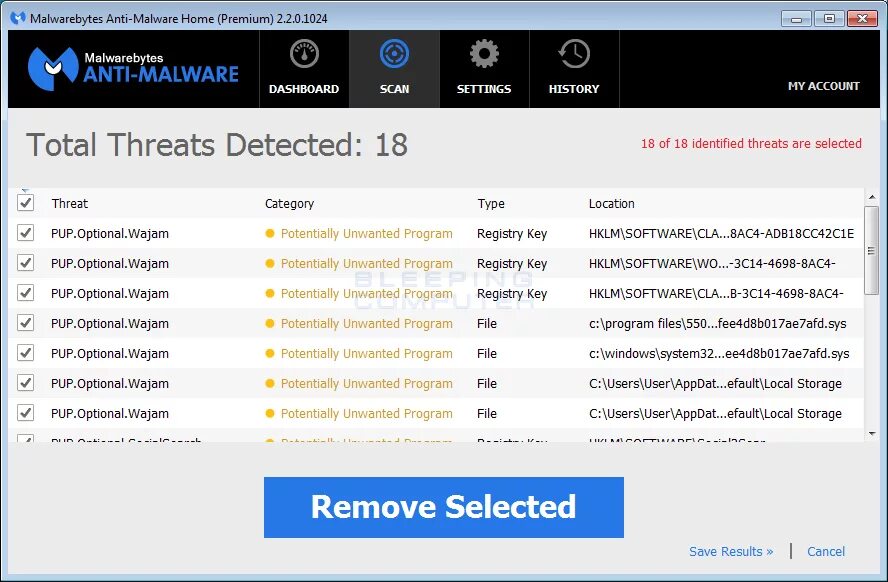
Task: Sort the list by the Threat column header
Action: coord(69,203)
